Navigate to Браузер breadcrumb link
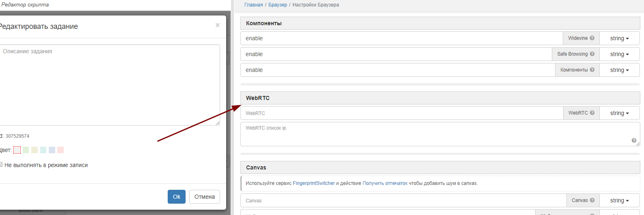644x215 pixels. coord(277,5)
